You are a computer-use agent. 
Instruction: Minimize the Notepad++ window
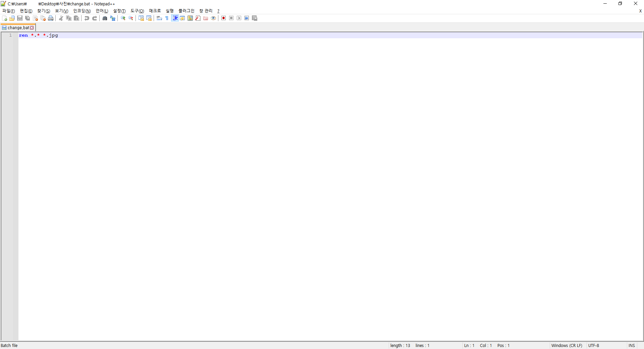(605, 4)
